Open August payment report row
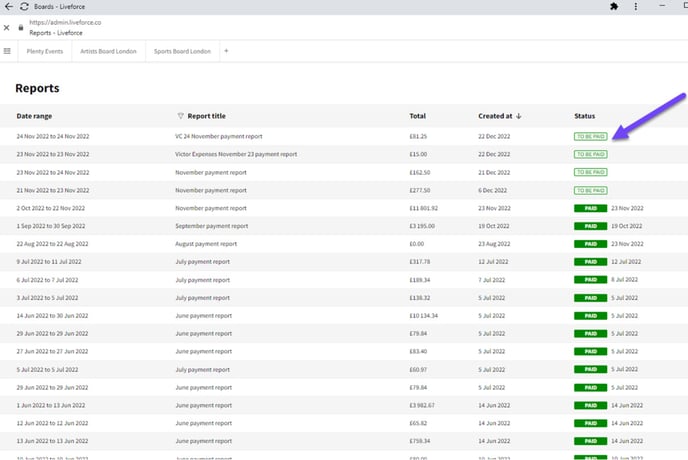This screenshot has width=688, height=460. [206, 244]
